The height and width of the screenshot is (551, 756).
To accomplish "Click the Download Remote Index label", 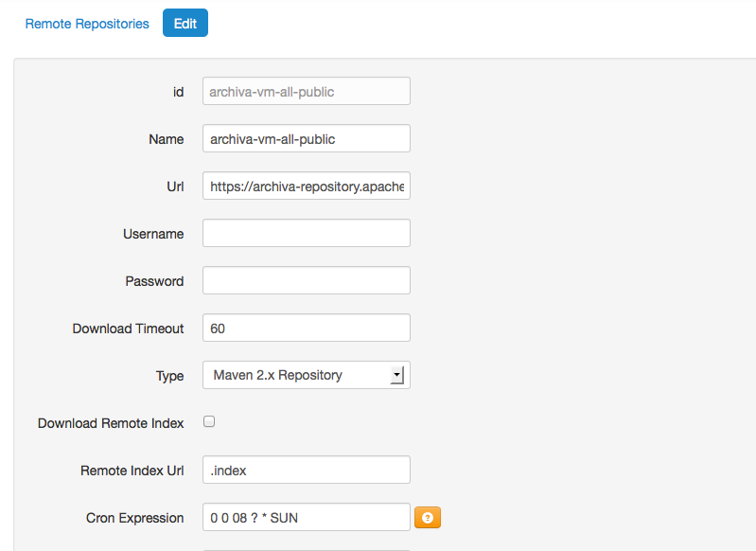I will pyautogui.click(x=111, y=423).
